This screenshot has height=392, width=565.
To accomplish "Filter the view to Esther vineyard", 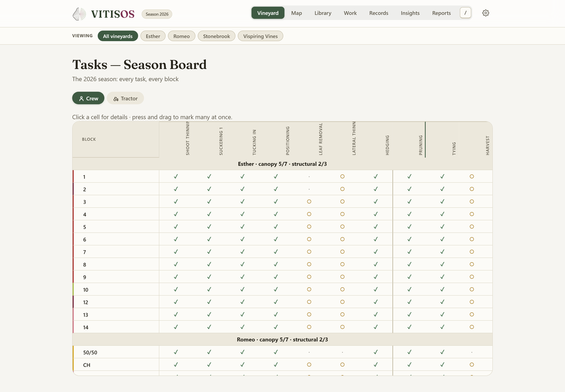I will [153, 36].
